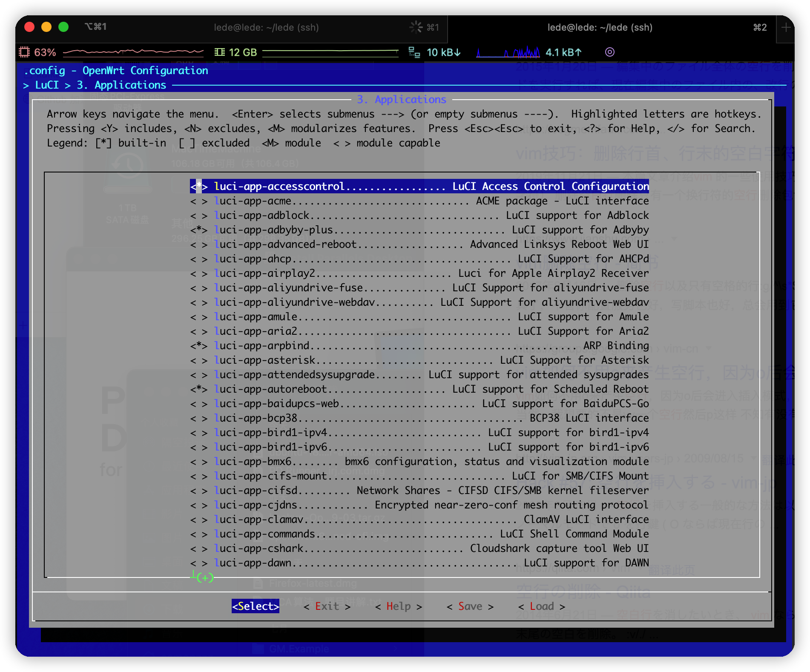
Task: Click the purple circle status icon
Action: pos(610,52)
